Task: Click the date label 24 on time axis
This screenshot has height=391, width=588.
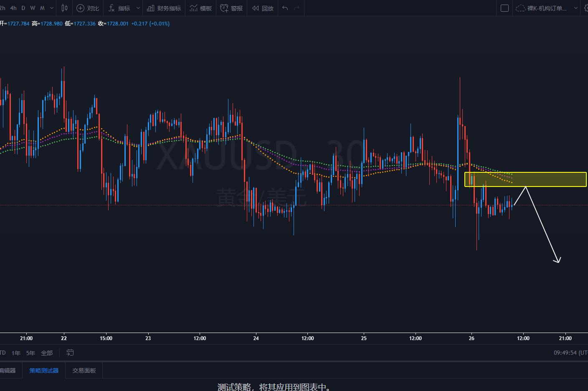Action: (256, 338)
